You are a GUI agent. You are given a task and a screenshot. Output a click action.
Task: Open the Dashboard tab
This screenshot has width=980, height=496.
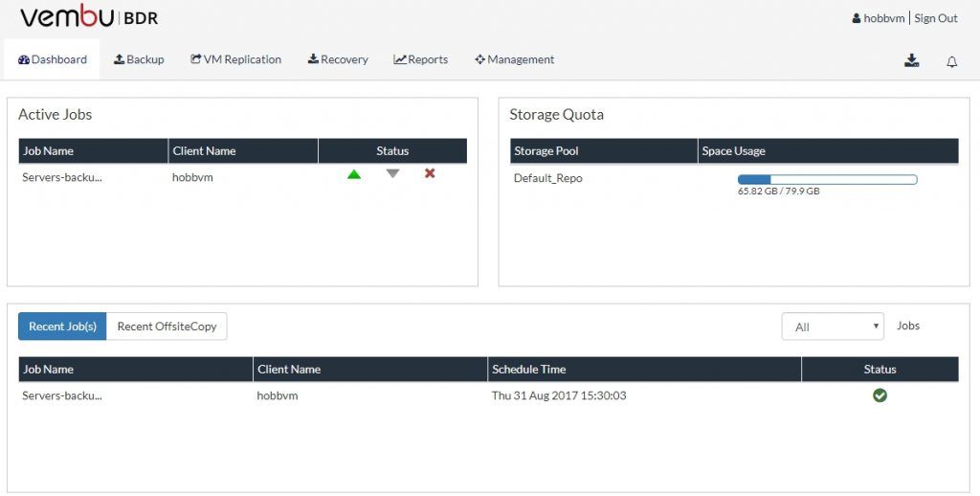tap(52, 59)
